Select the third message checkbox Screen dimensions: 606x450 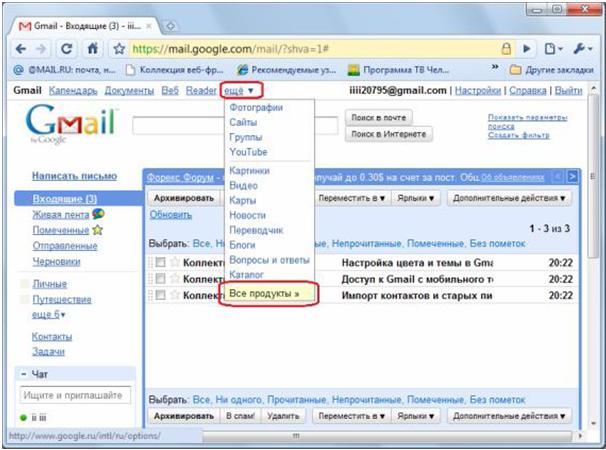160,295
